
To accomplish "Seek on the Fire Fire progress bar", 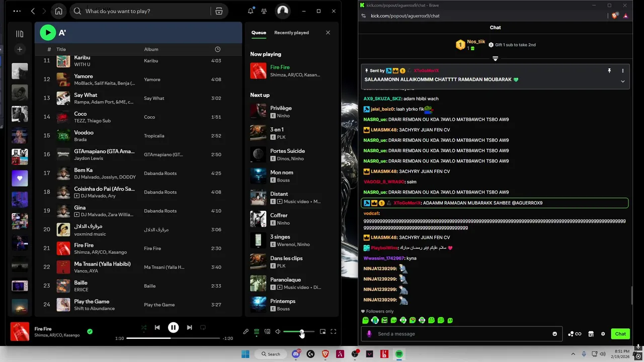I will (x=173, y=338).
